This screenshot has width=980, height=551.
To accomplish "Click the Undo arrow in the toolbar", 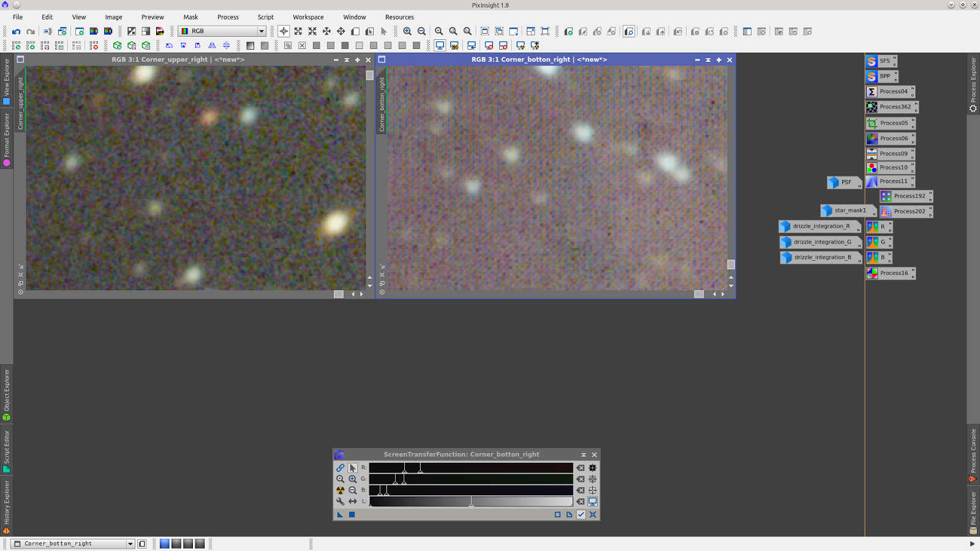I will (17, 31).
